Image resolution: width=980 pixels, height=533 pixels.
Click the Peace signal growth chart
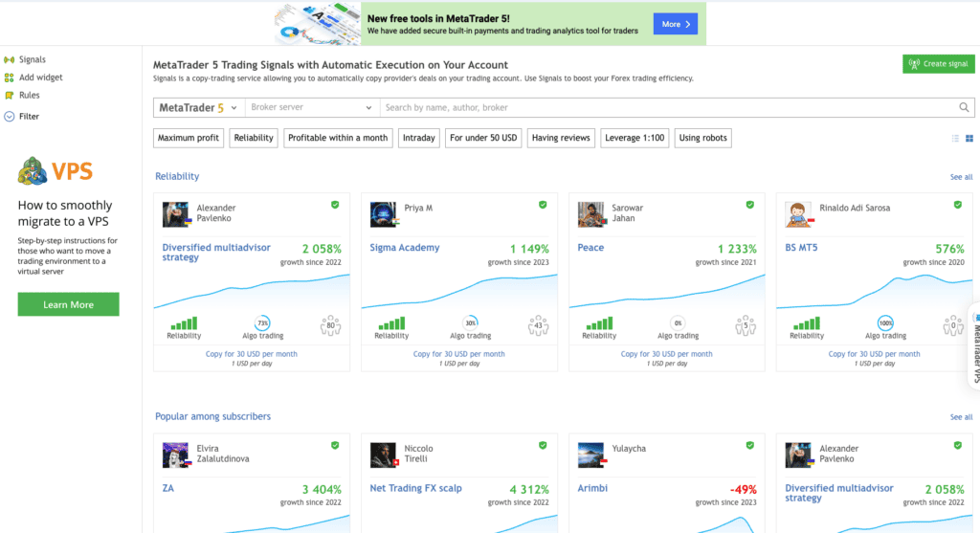pos(667,291)
